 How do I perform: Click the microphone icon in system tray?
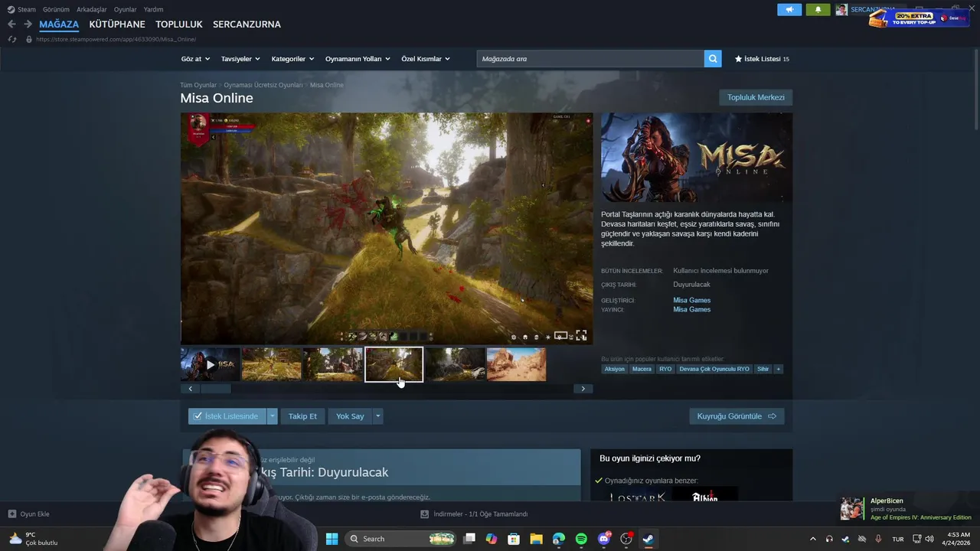(x=878, y=539)
